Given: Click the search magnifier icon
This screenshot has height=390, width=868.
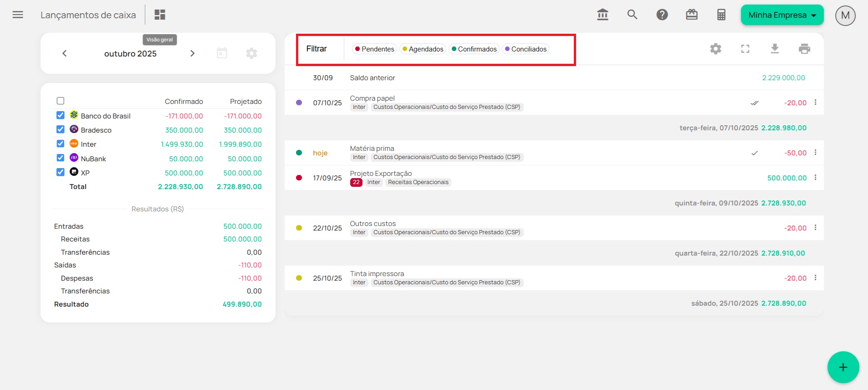Looking at the screenshot, I should (x=632, y=15).
